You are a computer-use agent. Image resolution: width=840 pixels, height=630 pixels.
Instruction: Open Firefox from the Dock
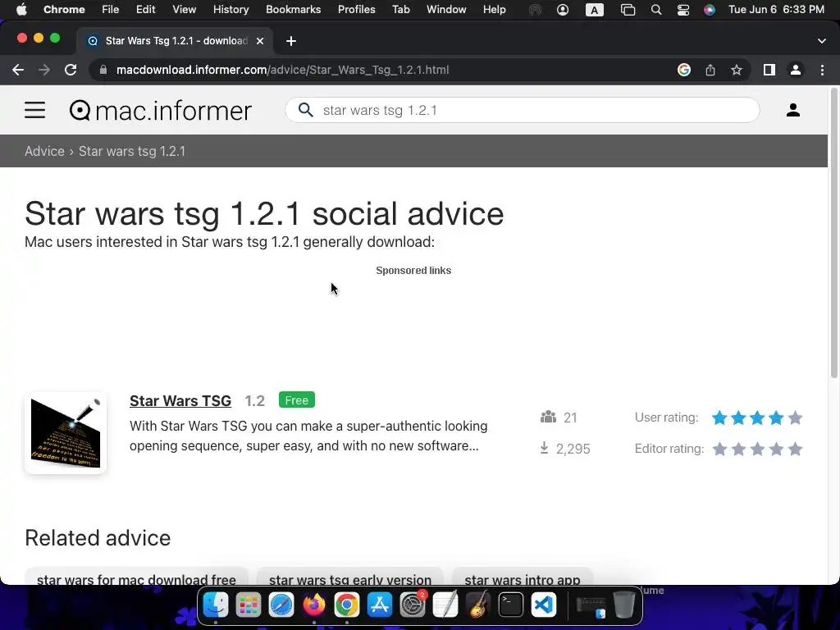pos(314,605)
